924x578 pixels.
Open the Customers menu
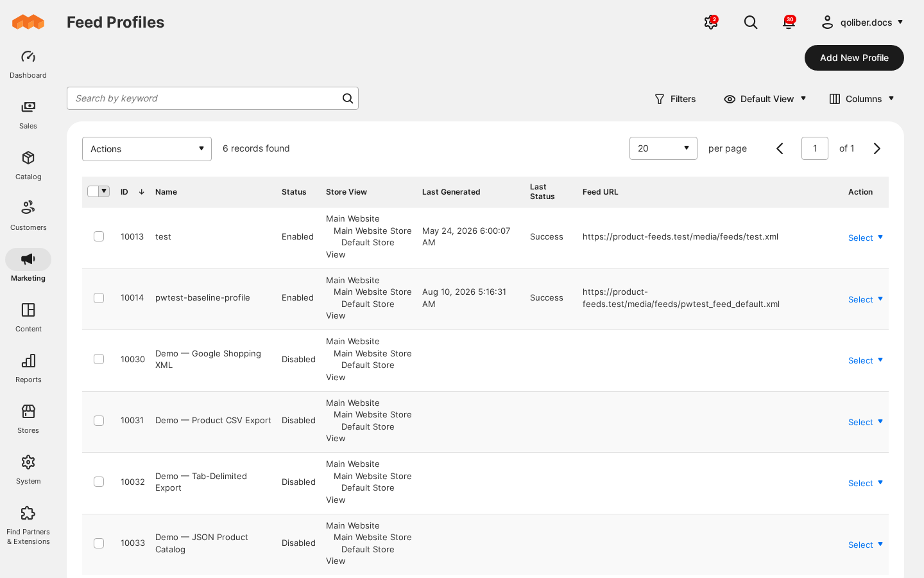click(x=28, y=216)
